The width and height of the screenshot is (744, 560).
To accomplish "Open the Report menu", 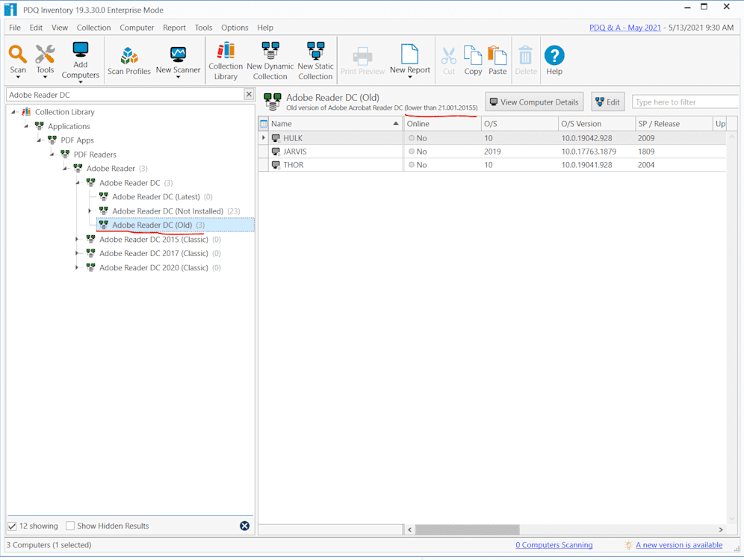I will tap(174, 28).
